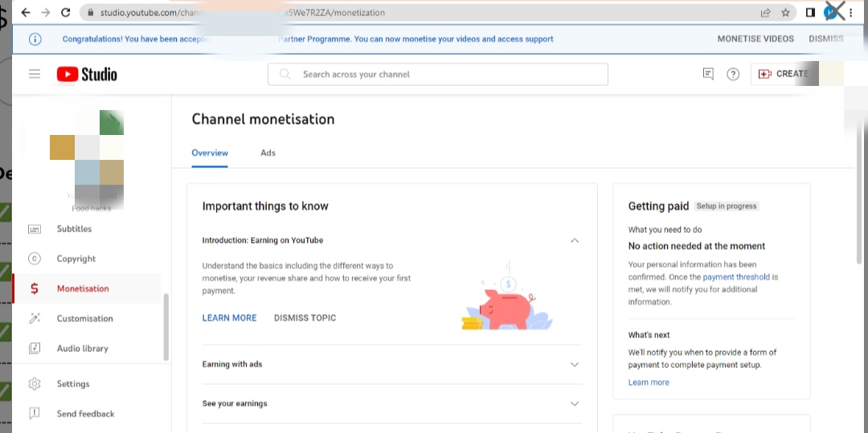
Task: Click the Audio library icon
Action: 35,348
